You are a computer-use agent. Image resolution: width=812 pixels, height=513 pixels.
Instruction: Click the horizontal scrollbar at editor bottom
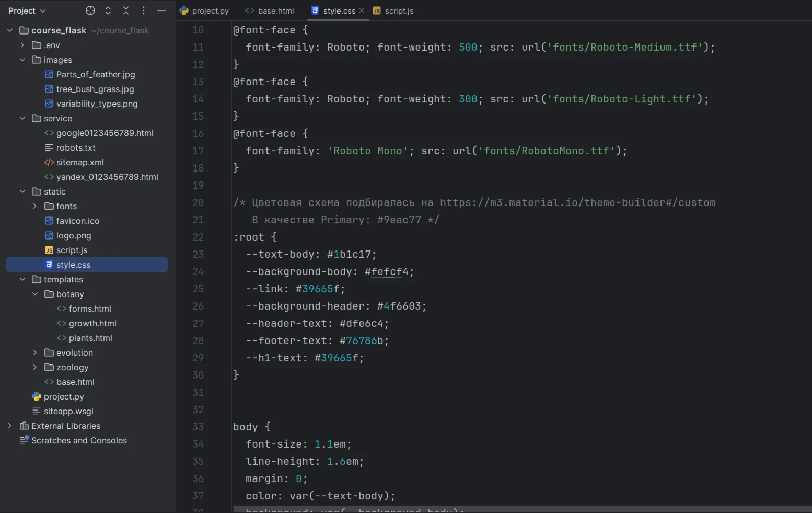521,509
